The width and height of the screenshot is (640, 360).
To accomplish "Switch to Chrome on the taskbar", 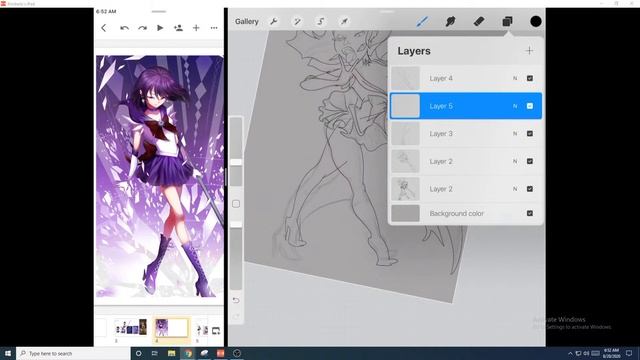I will click(188, 353).
